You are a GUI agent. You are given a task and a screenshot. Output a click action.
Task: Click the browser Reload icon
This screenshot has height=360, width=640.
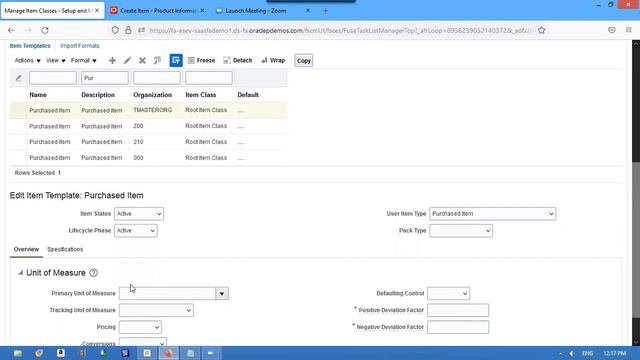(45, 30)
